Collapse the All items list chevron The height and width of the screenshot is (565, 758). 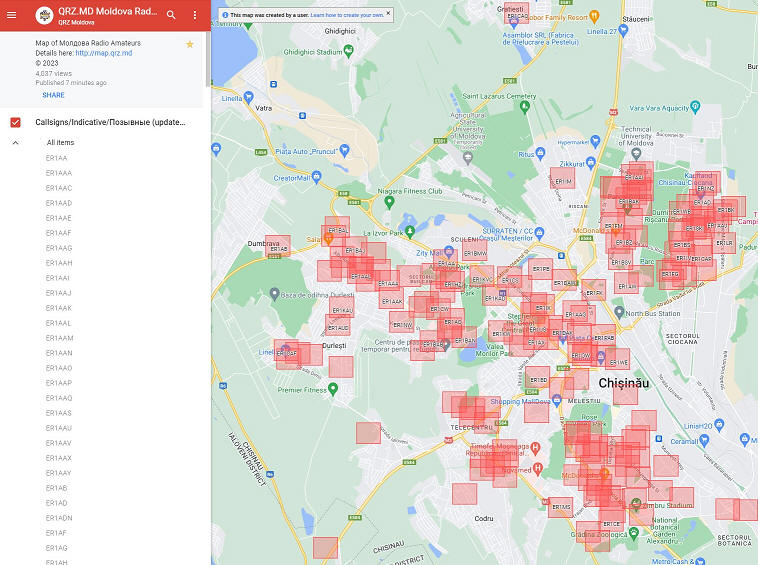click(15, 143)
